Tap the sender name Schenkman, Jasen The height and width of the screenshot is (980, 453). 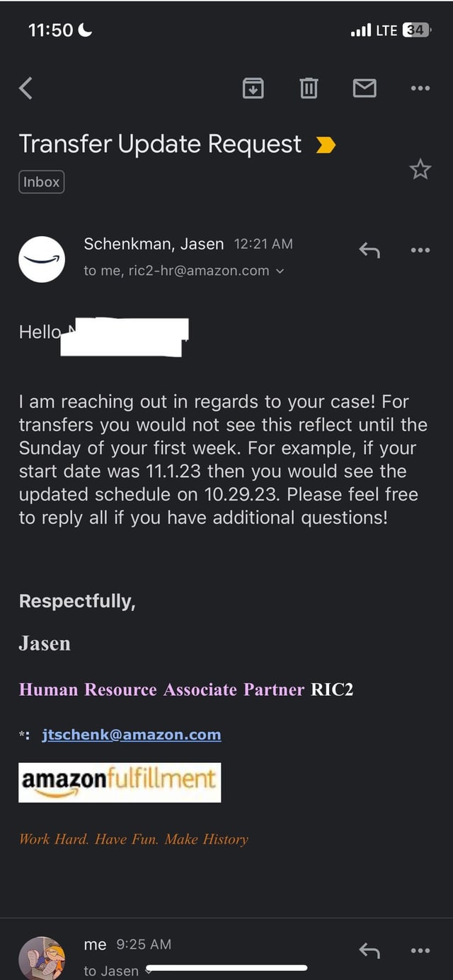(154, 244)
